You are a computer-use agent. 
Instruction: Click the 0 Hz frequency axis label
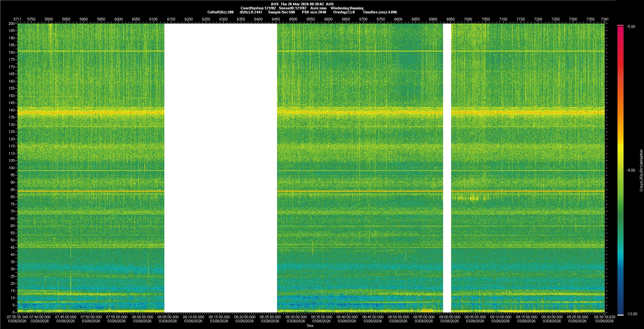[x=13, y=312]
